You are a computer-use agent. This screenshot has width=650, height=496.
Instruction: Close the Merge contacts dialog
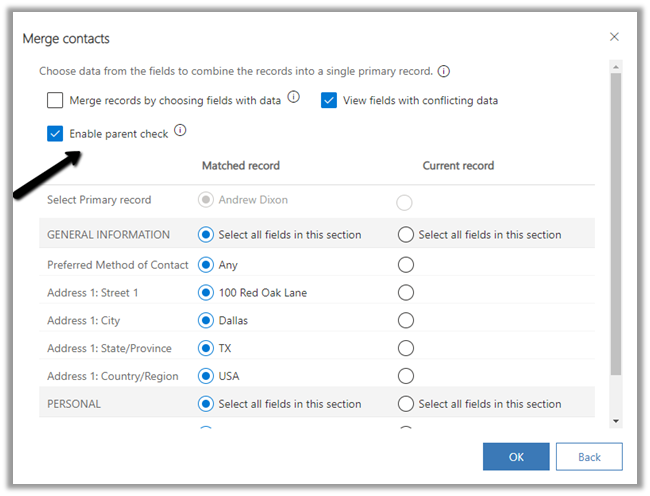614,37
